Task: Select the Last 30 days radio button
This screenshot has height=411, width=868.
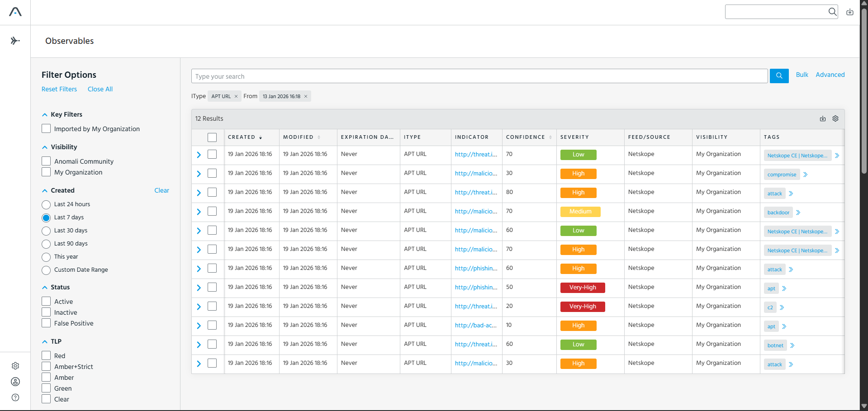Action: point(46,231)
